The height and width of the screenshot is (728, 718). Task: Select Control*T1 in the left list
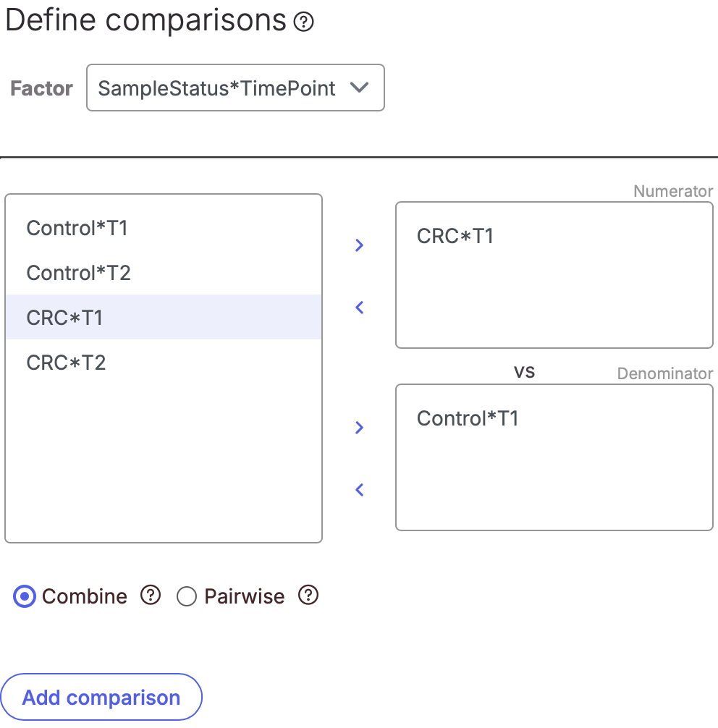click(x=164, y=228)
